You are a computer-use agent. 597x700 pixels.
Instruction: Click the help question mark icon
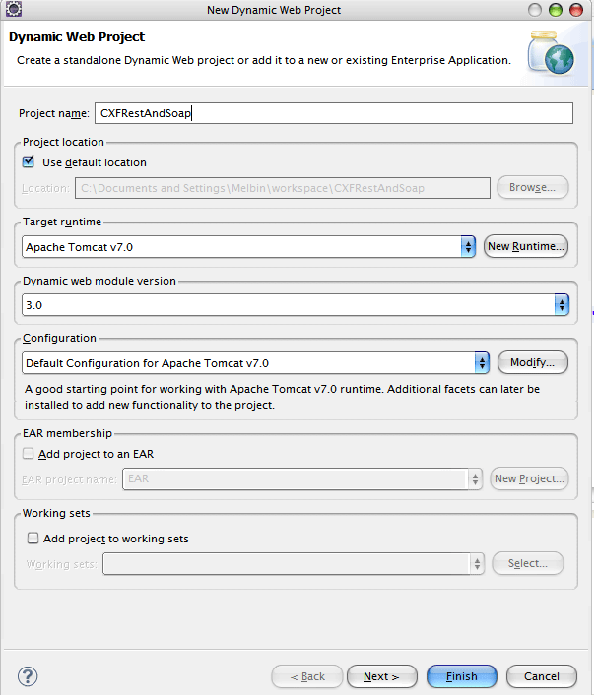[28, 676]
